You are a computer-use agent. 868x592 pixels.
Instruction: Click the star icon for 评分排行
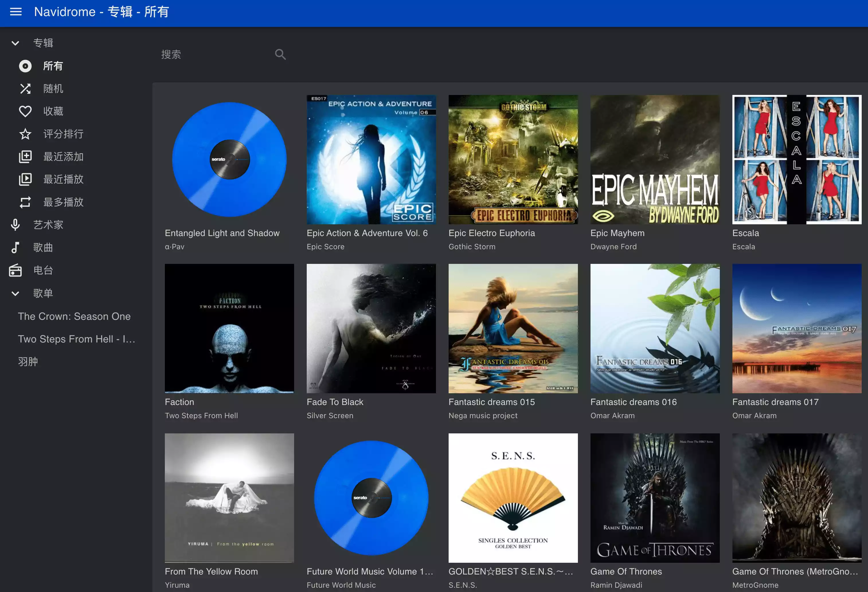tap(25, 134)
